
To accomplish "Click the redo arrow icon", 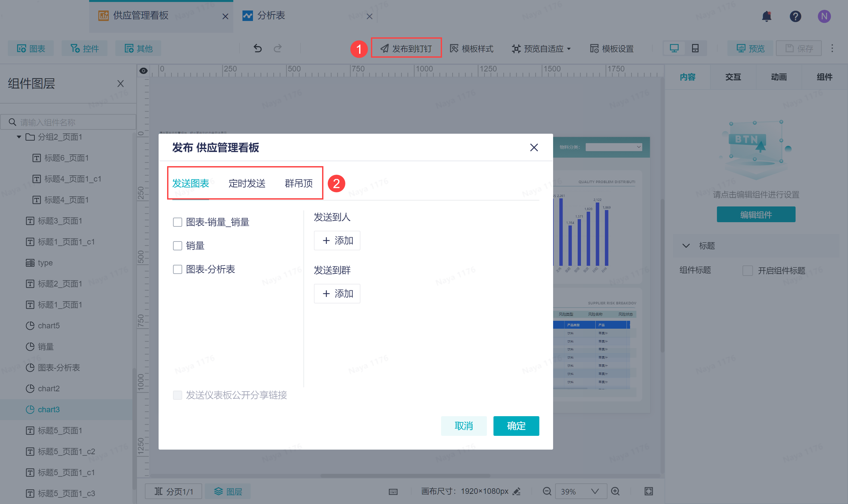I will (x=278, y=48).
